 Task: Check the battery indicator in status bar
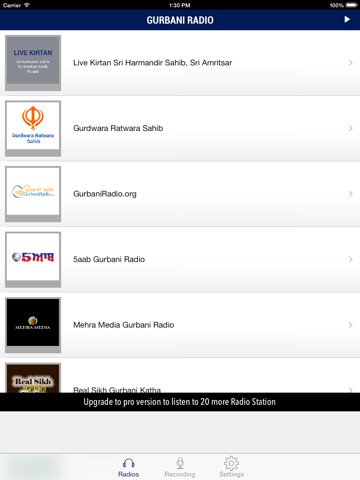click(x=351, y=5)
